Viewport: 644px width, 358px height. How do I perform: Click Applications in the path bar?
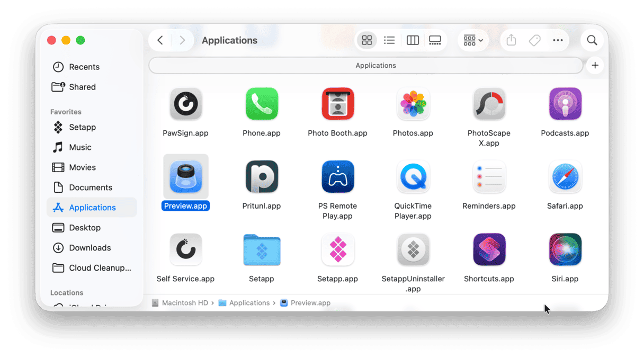point(244,303)
